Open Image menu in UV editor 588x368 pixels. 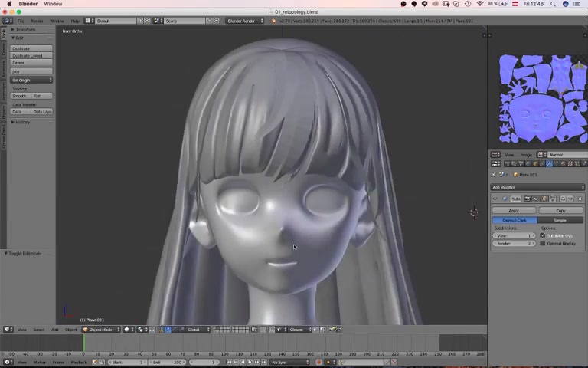pos(526,155)
